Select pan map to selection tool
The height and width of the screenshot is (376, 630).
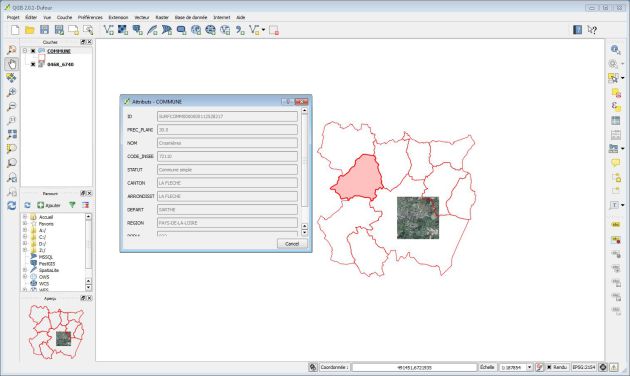[12, 78]
